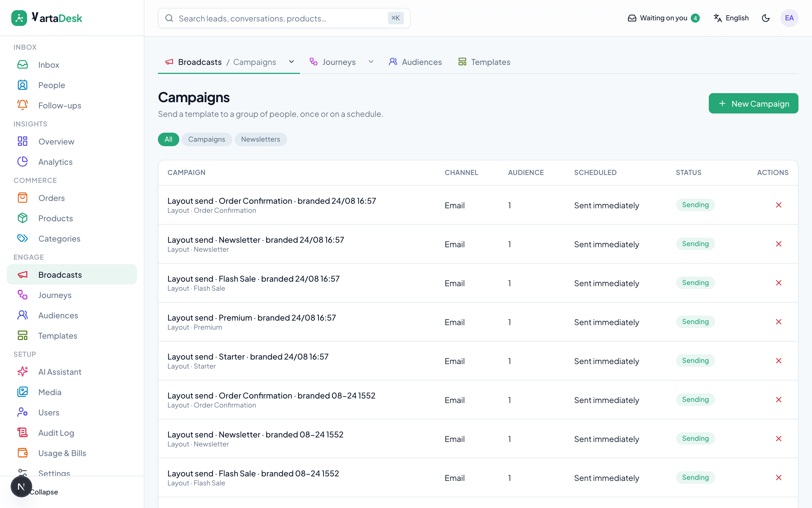Image resolution: width=812 pixels, height=508 pixels.
Task: Sort by the Scheduled column header
Action: click(595, 172)
